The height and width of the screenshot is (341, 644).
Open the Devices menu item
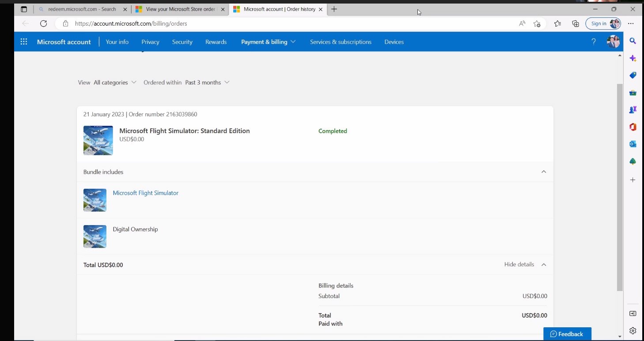[394, 42]
